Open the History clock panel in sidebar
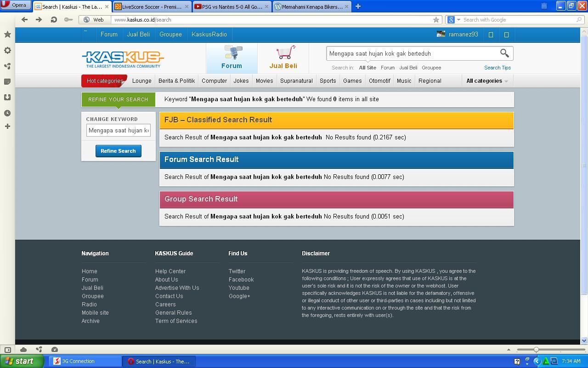Screen dimensions: 588x368 coord(7,113)
